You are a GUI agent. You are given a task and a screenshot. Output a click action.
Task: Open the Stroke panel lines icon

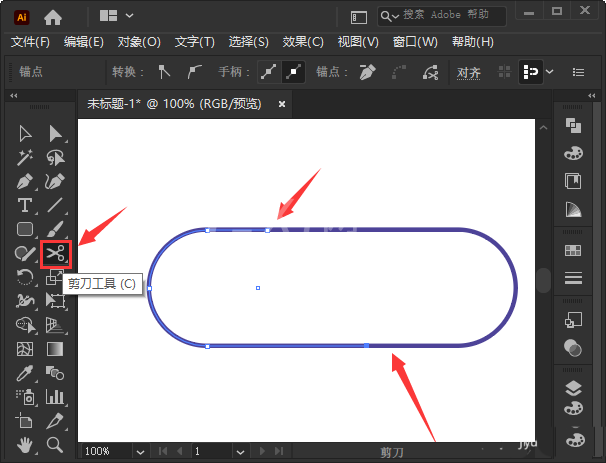coord(573,278)
